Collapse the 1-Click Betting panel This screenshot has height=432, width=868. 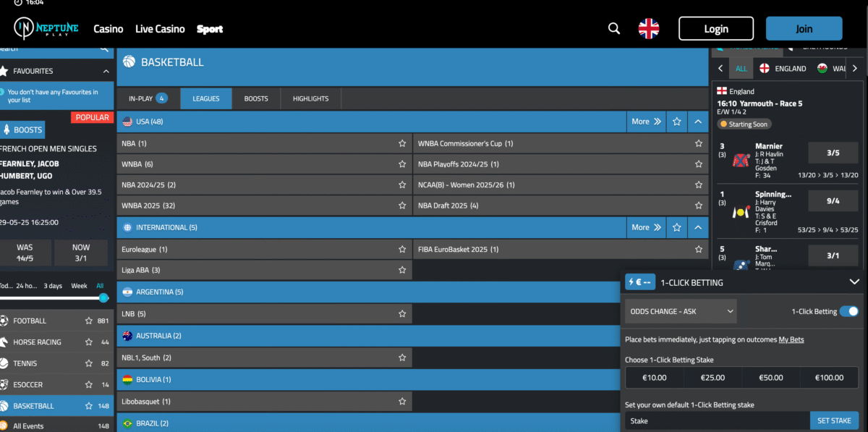point(854,282)
